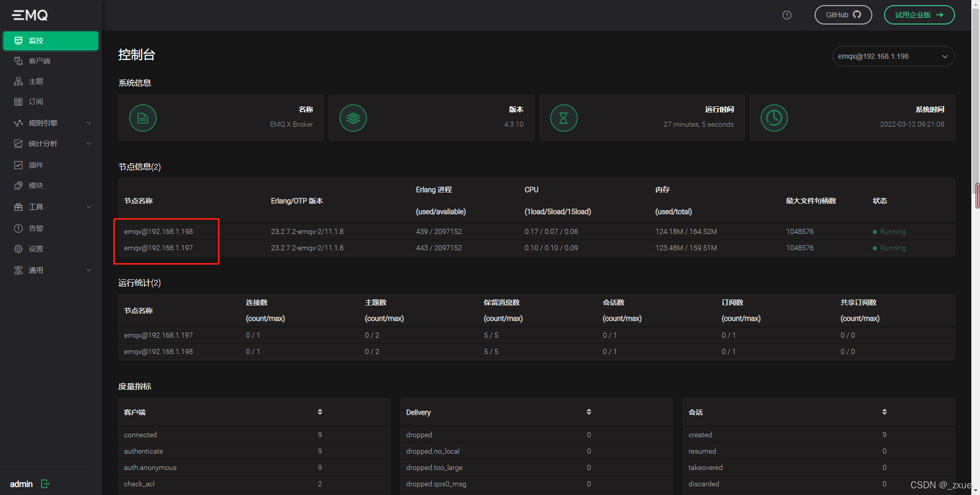This screenshot has height=495, width=980.
Task: Expand 规则引擎 submenu chevron
Action: coord(89,123)
